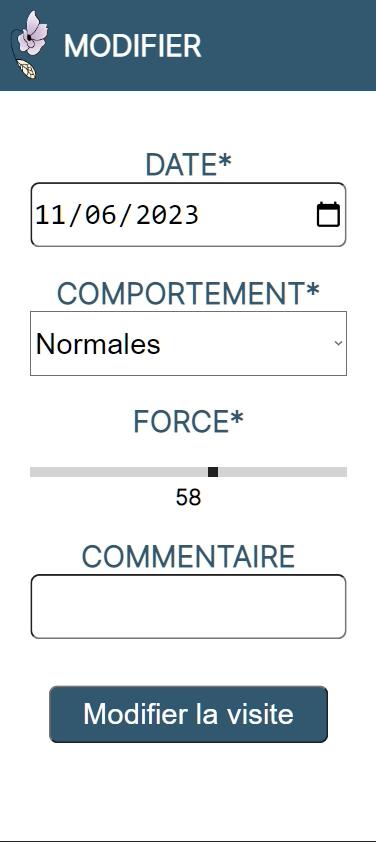Select the year segment 2023 in date
Image resolution: width=376 pixels, height=842 pixels.
167,215
